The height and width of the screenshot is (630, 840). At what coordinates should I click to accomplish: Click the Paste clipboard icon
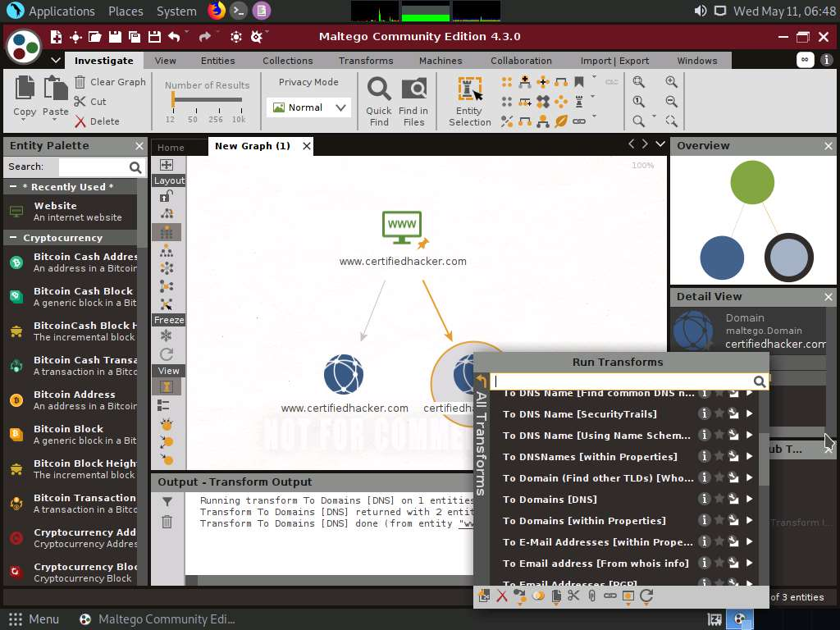[x=56, y=89]
